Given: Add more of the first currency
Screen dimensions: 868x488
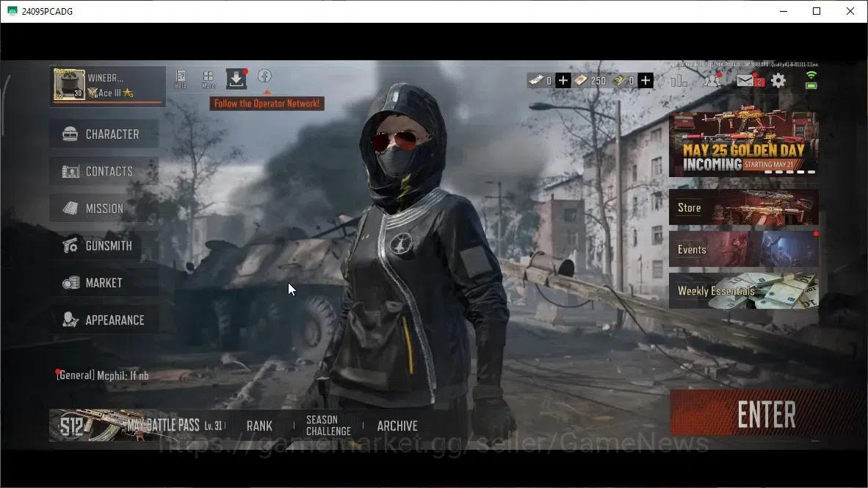Looking at the screenshot, I should (563, 81).
